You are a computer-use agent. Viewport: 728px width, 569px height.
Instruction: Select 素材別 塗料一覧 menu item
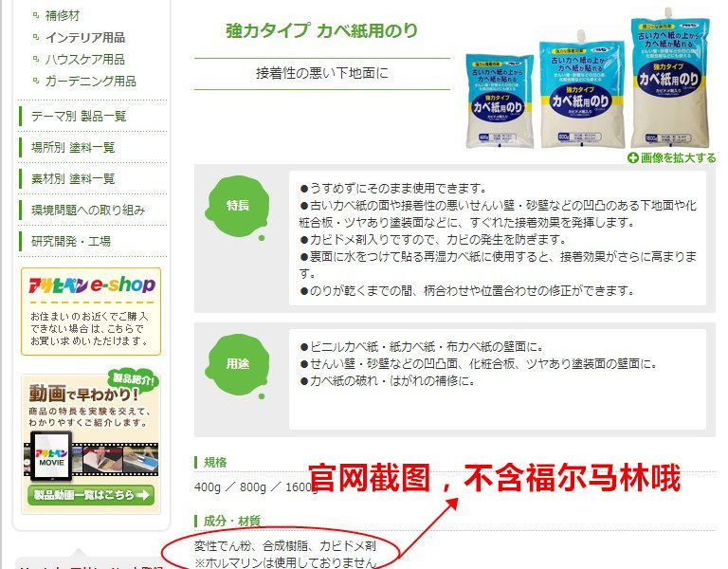(73, 178)
